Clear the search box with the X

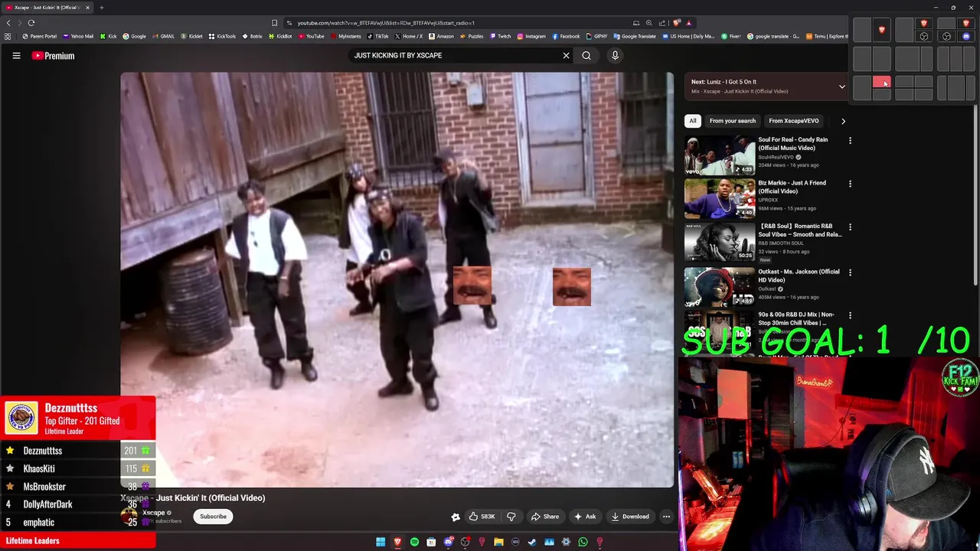pos(567,55)
